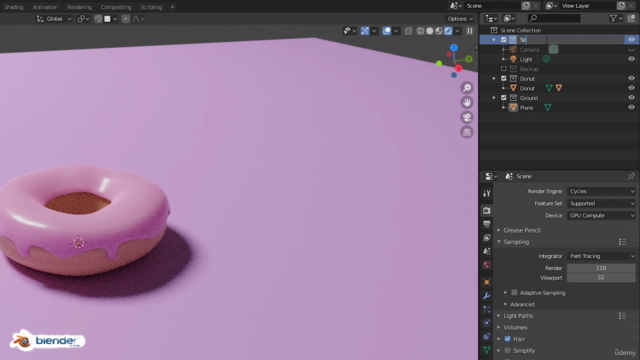Open the Tool properties tab
The width and height of the screenshot is (640, 360).
[487, 193]
